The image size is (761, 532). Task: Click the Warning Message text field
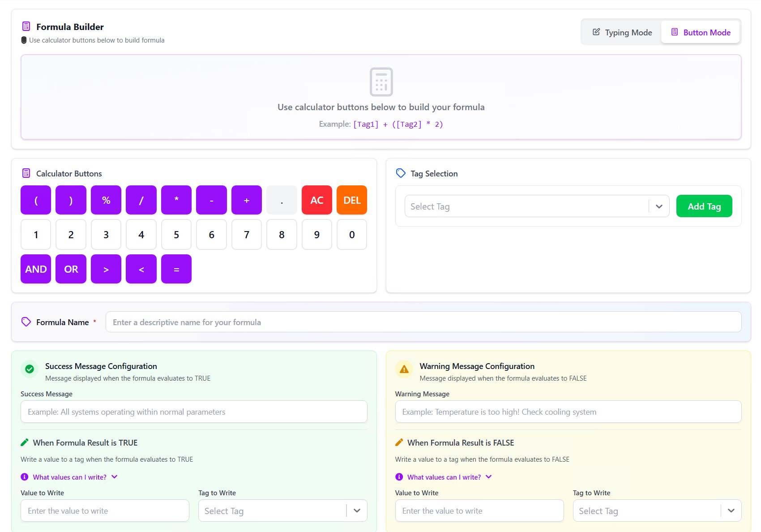pyautogui.click(x=568, y=412)
